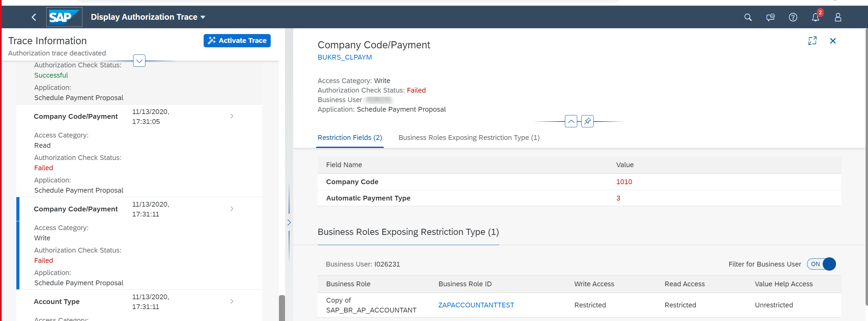This screenshot has height=321, width=868.
Task: Open Display Authorization Trace title dropdown
Action: tap(148, 17)
